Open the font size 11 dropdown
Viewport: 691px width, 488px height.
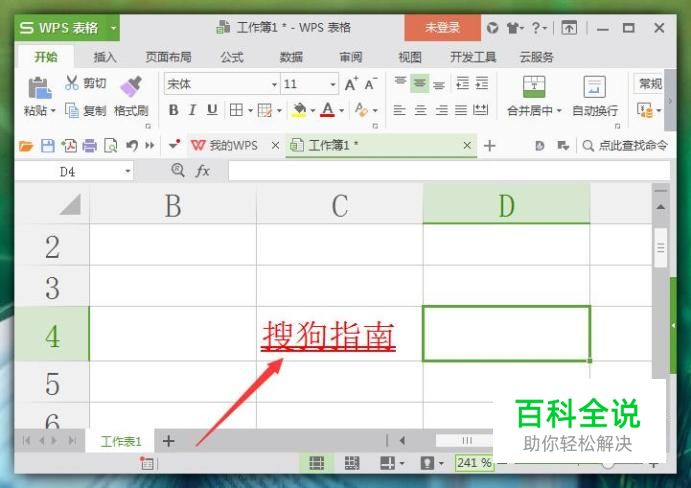(x=333, y=84)
